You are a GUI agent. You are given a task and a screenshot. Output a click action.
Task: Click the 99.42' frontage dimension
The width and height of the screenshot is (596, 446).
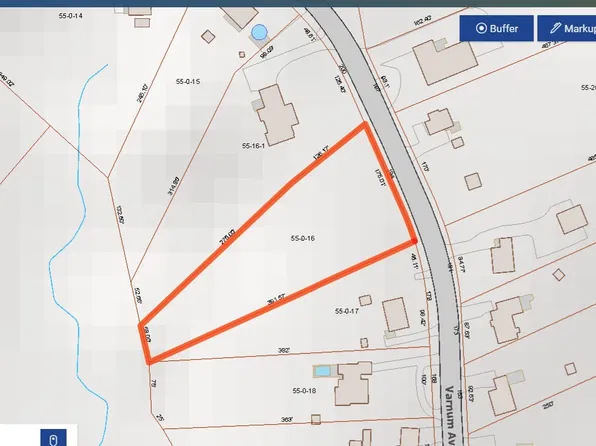[x=422, y=317]
